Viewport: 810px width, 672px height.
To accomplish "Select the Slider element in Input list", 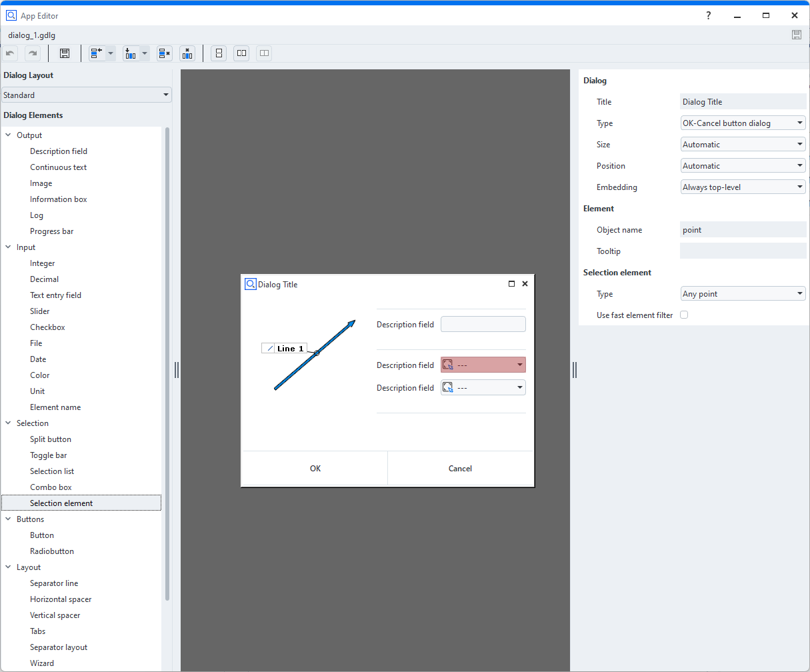I will coord(40,311).
